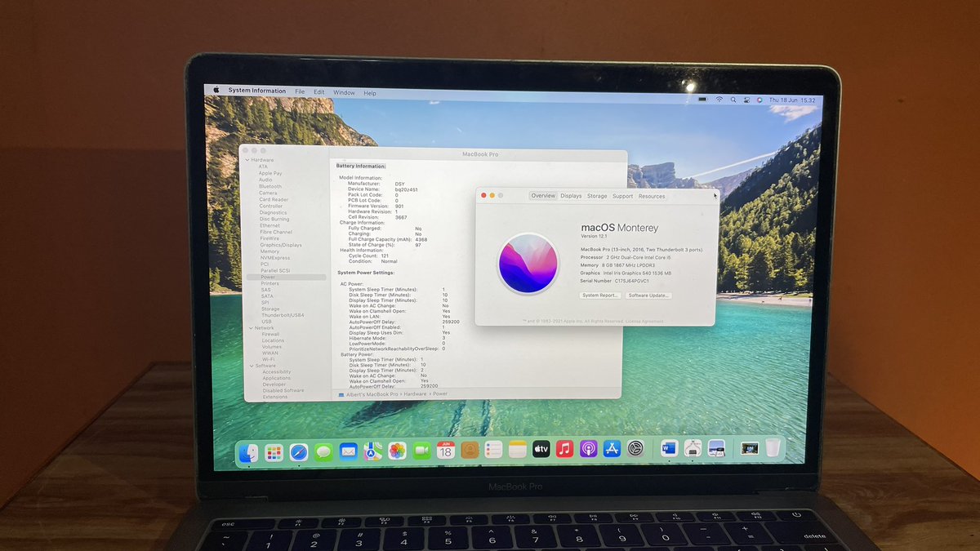Open Messages app in the Dock
This screenshot has height=551, width=980.
(323, 451)
